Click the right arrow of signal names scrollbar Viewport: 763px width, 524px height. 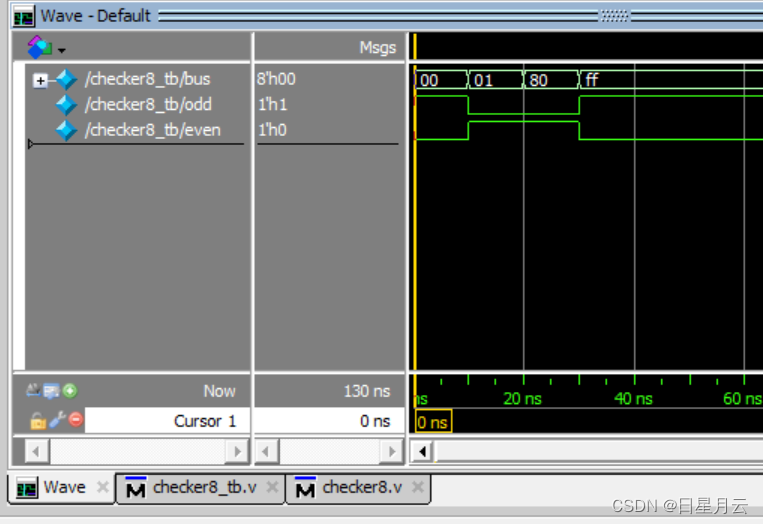coord(237,452)
